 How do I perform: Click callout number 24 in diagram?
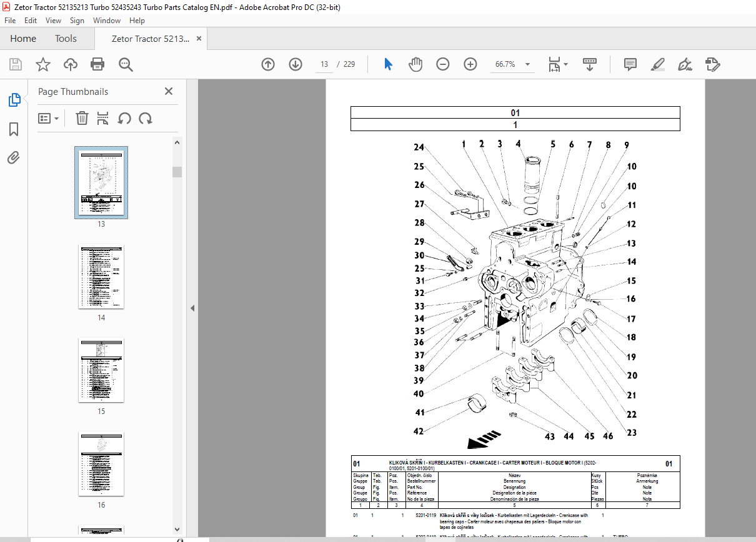click(x=419, y=148)
